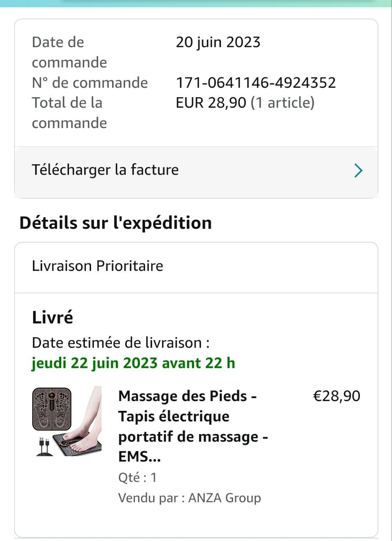Tap the green jeudi 22 juin delivery date
The height and width of the screenshot is (541, 392).
133,363
